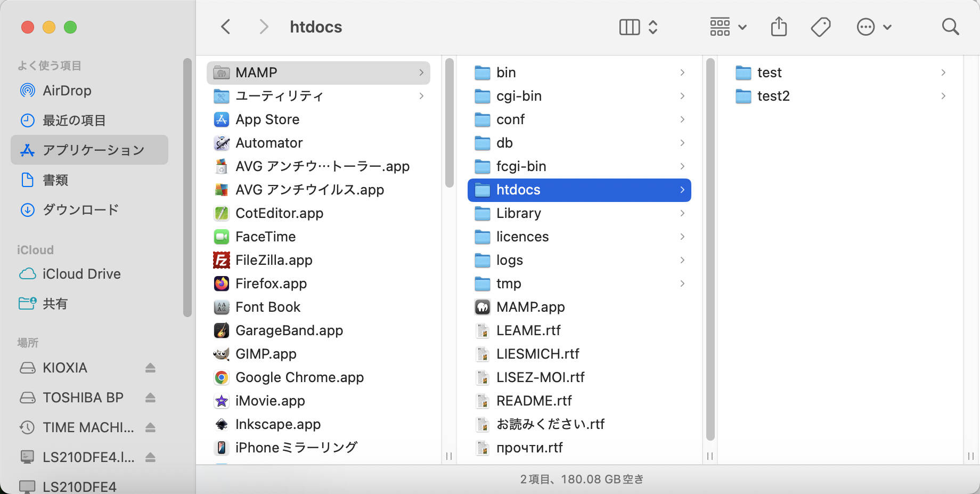The image size is (980, 494).
Task: Eject the TOSHIBA BP drive
Action: click(150, 397)
